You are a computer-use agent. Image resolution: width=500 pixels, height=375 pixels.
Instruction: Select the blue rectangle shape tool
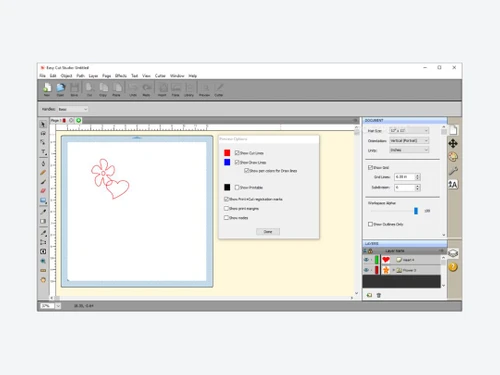tap(43, 201)
